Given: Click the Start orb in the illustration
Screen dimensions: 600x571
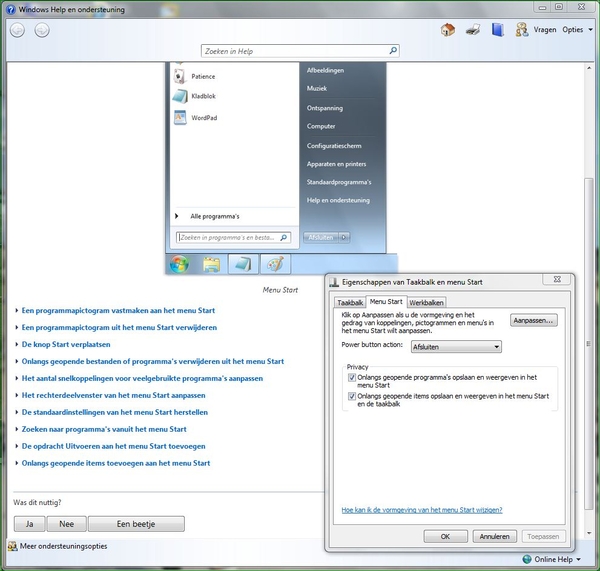Looking at the screenshot, I should (x=179, y=264).
